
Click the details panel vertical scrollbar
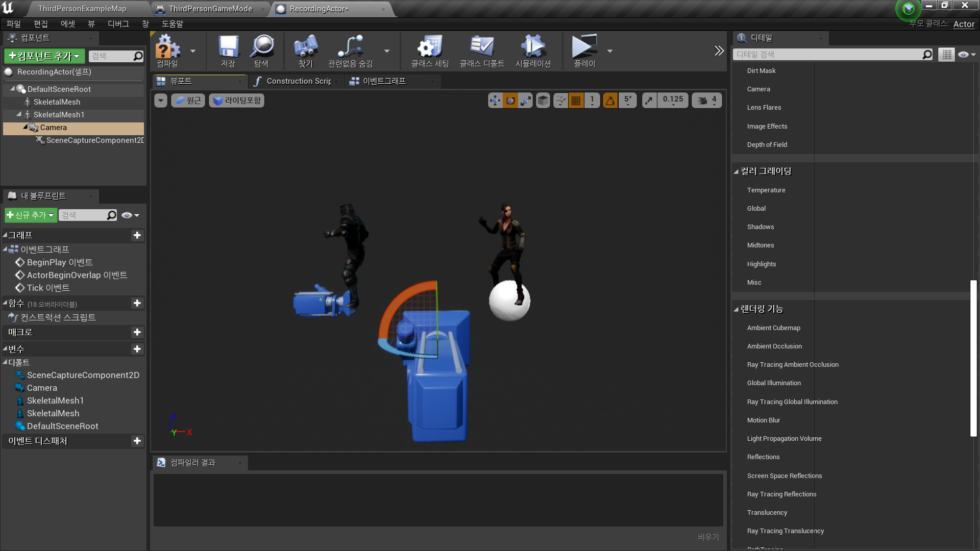pos(973,357)
